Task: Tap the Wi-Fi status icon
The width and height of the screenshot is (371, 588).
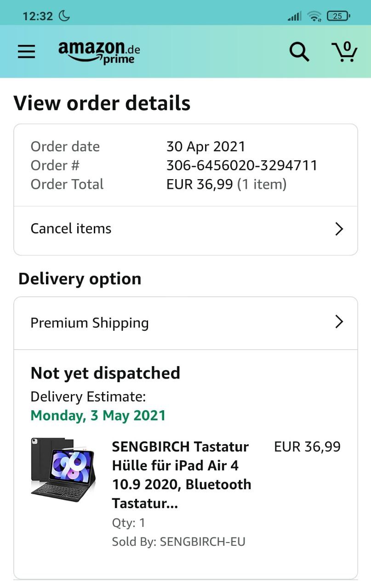Action: pos(314,17)
